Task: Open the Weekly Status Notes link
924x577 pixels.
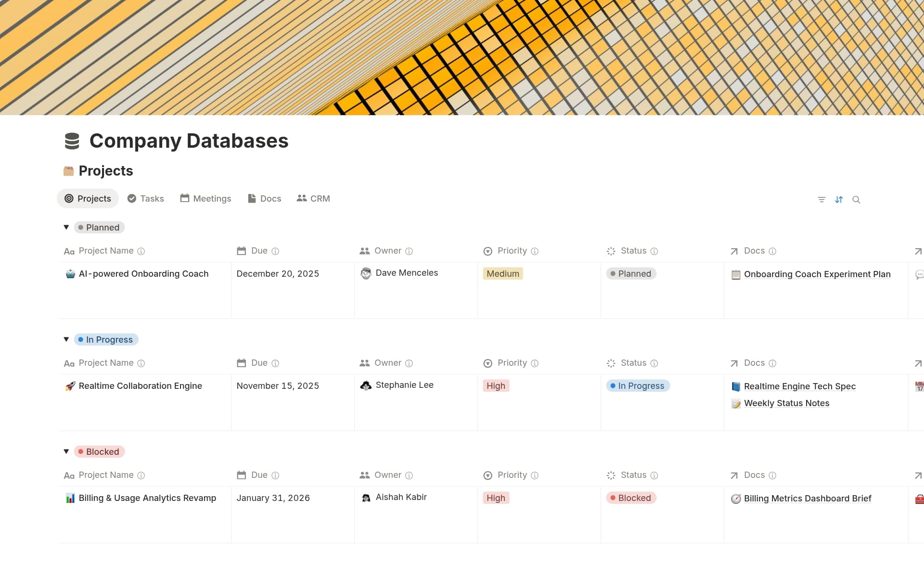Action: (x=786, y=403)
